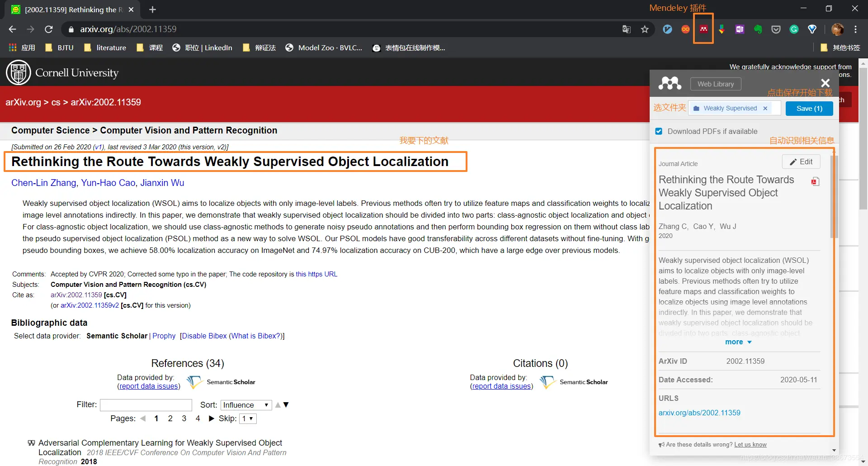Click the Prophy data provider link
Screen dimensions: 868x466
tap(164, 336)
